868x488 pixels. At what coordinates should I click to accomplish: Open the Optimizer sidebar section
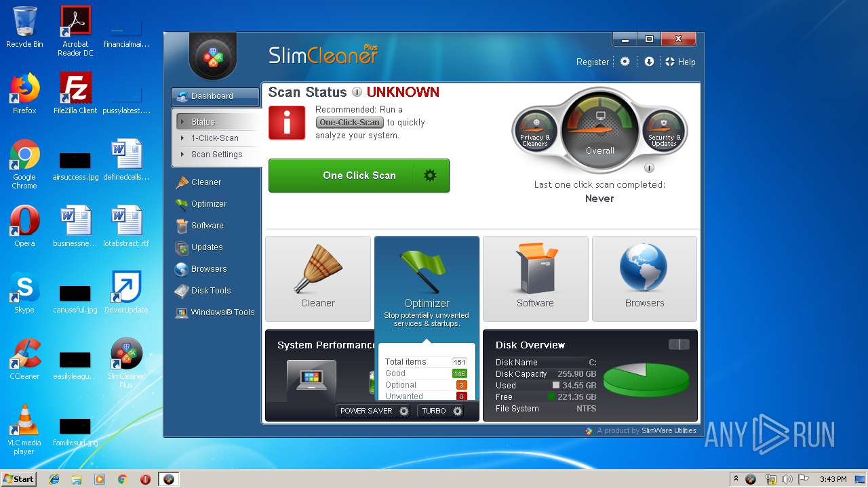pyautogui.click(x=209, y=204)
